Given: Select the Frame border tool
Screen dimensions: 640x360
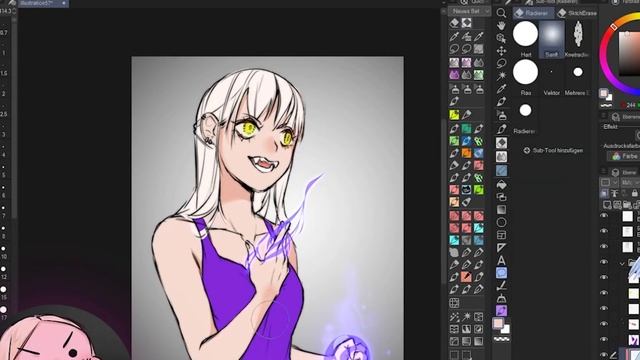Looking at the screenshot, I should pos(501,235).
